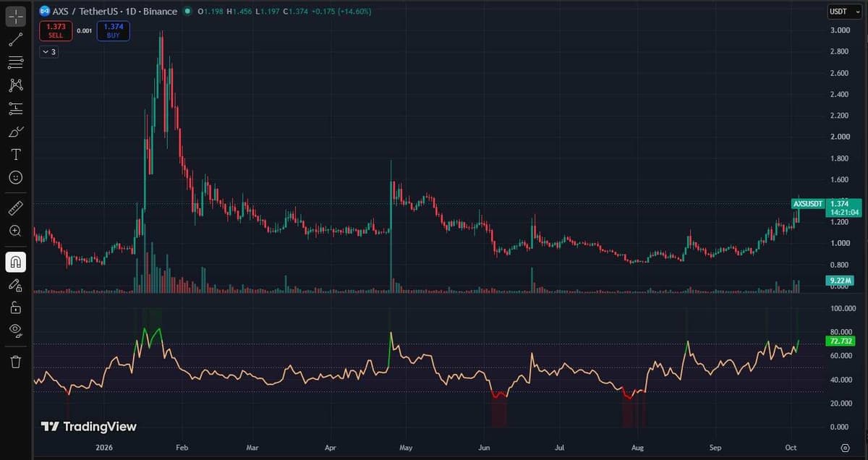Select the trend line drawing tool
Screen dimensions: 868x460
(x=16, y=40)
